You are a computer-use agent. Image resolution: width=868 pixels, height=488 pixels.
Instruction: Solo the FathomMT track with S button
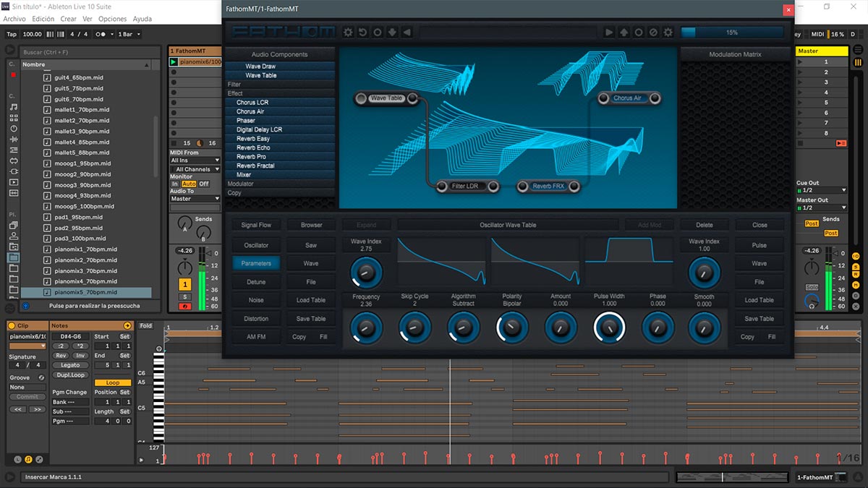point(185,297)
